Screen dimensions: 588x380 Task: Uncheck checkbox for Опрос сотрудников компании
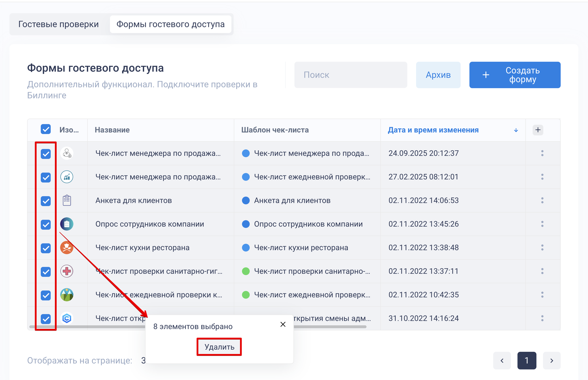click(46, 225)
